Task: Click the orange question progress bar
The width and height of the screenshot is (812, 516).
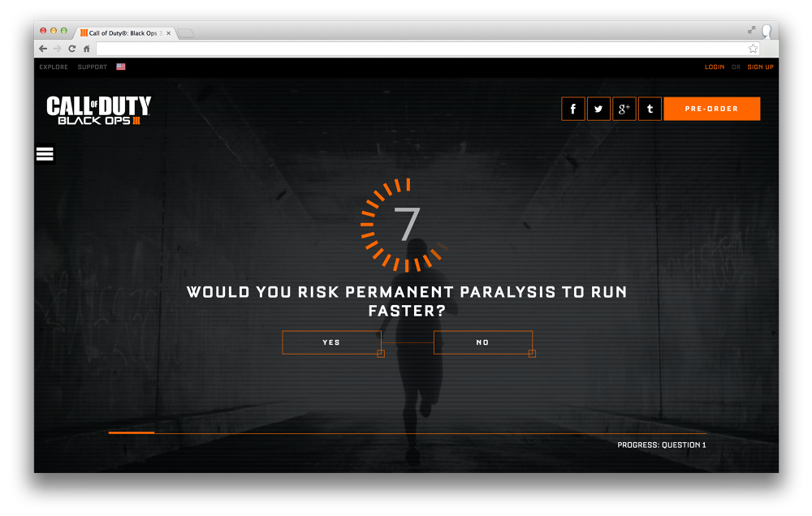Action: click(x=407, y=432)
